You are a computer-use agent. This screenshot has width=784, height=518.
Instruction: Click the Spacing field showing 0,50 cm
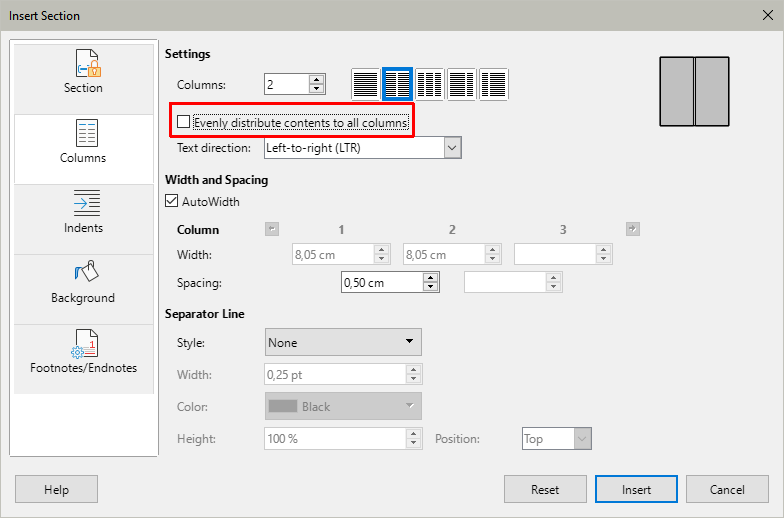pyautogui.click(x=381, y=283)
